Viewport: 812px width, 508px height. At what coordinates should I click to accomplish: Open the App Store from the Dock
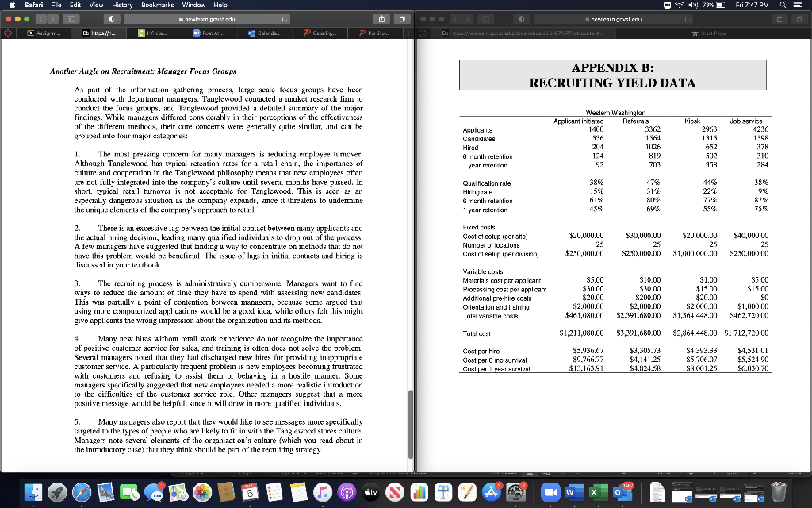click(x=493, y=493)
